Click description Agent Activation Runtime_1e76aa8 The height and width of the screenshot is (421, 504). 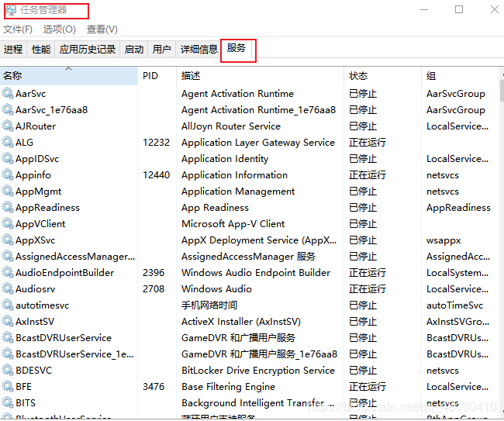259,110
